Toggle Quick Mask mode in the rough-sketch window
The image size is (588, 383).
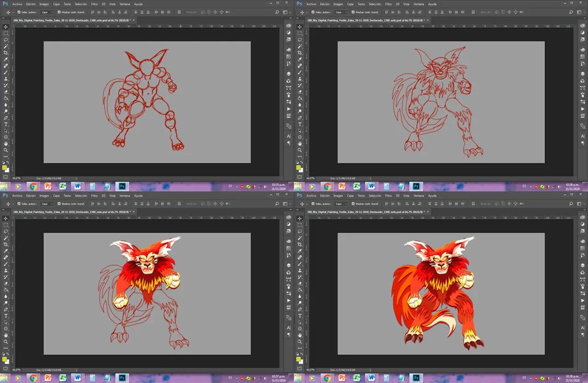click(x=6, y=176)
